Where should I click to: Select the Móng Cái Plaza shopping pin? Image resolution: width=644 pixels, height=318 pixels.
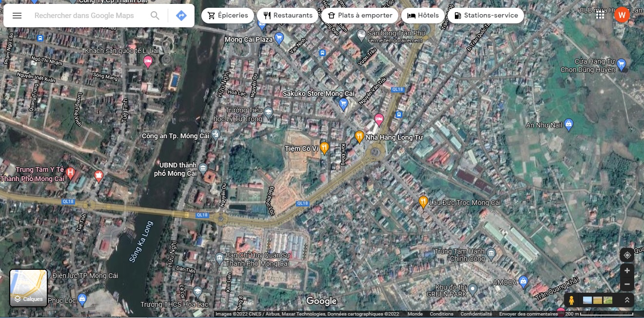coord(279,37)
